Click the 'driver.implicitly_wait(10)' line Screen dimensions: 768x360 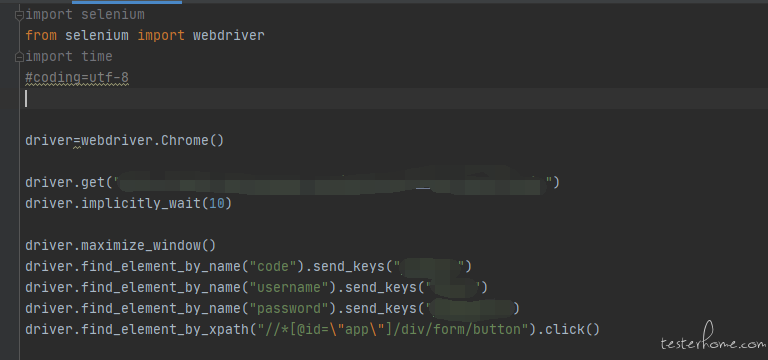tap(128, 203)
